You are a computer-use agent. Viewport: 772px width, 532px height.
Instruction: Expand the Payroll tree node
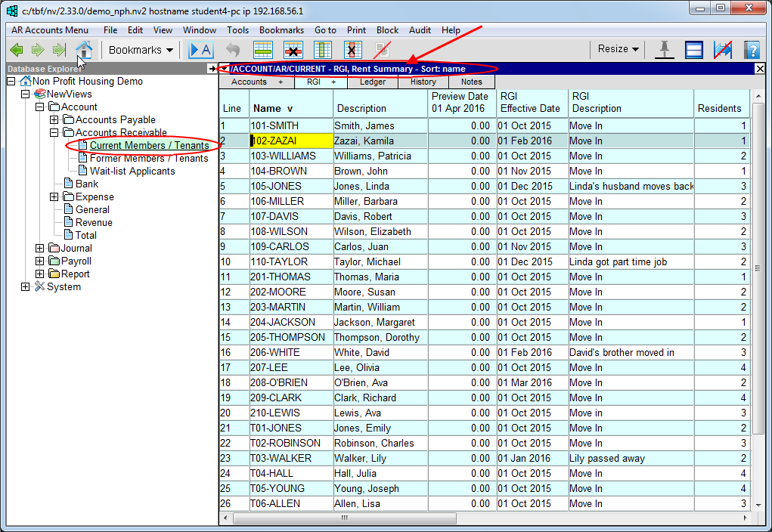(x=40, y=261)
